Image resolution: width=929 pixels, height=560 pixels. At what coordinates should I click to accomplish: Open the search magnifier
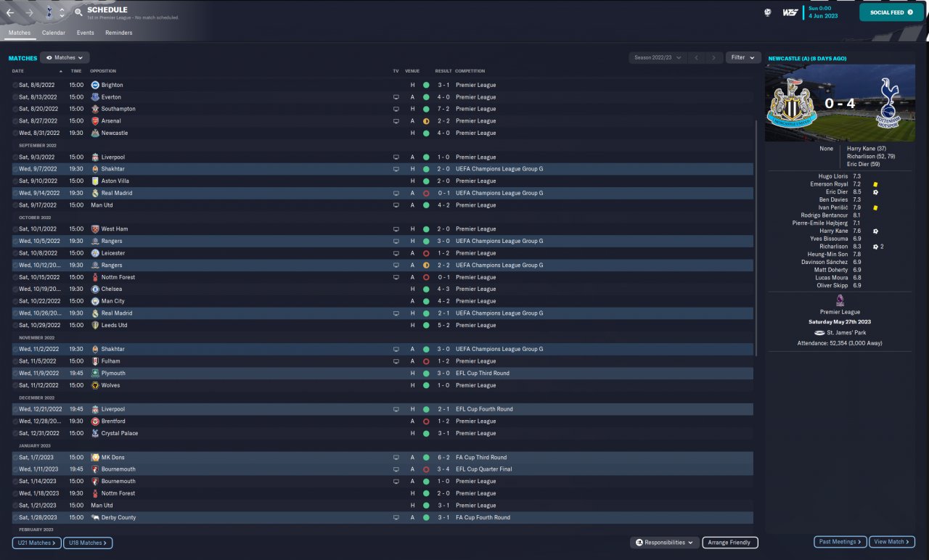[78, 12]
